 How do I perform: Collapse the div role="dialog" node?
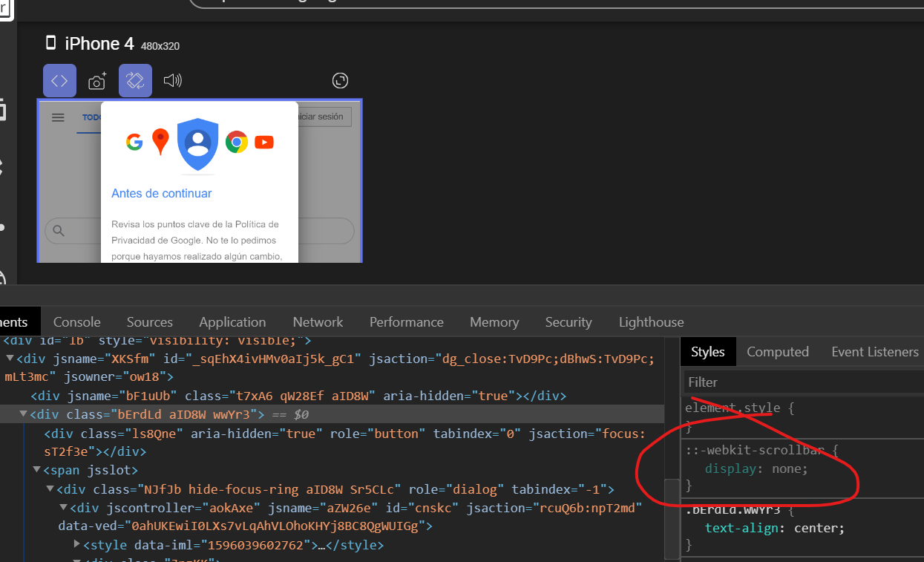(50, 489)
